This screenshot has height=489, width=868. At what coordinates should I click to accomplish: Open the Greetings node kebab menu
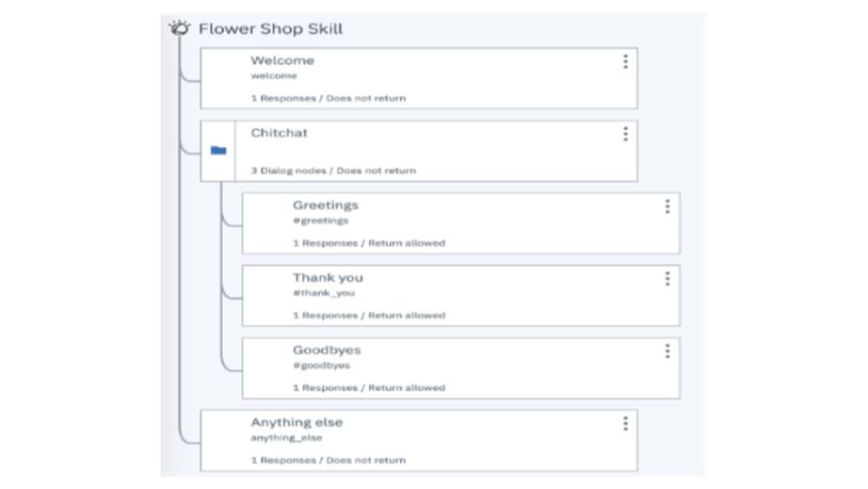pos(667,206)
